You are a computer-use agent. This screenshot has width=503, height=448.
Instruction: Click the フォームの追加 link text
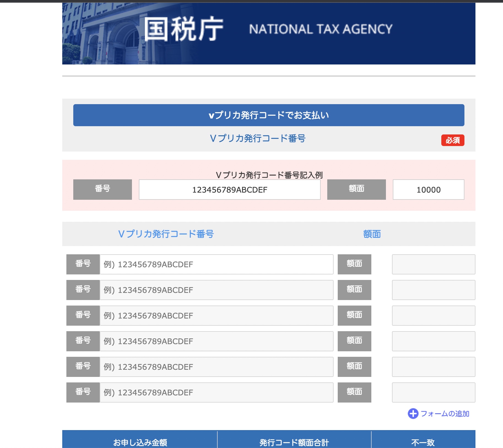point(445,414)
